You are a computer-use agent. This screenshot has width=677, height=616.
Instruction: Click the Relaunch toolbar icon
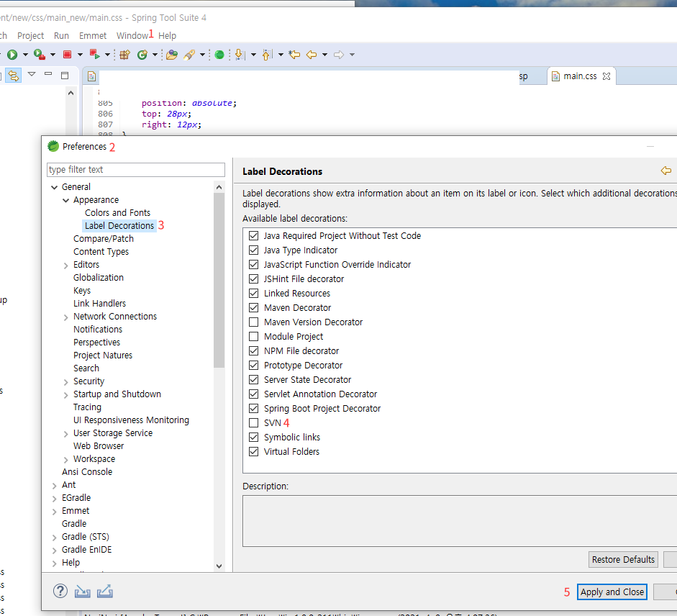pyautogui.click(x=94, y=55)
